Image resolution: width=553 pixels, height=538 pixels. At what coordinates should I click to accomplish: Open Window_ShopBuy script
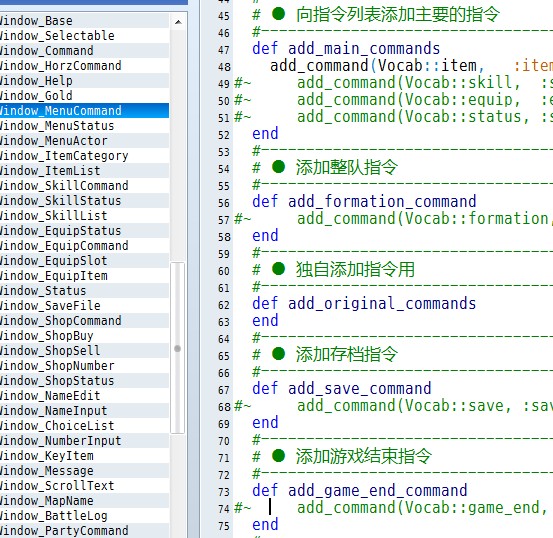pos(84,336)
